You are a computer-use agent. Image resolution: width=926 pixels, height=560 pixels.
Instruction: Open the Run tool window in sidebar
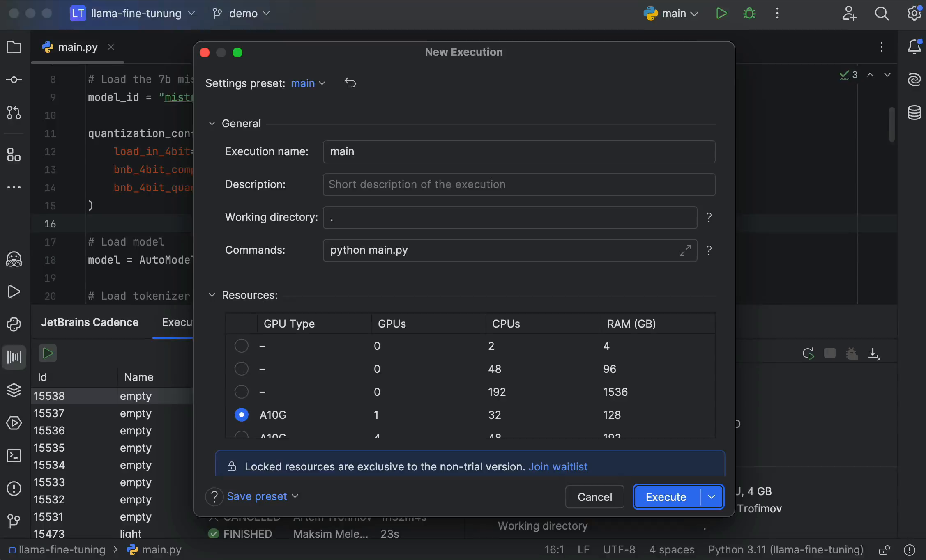(14, 291)
